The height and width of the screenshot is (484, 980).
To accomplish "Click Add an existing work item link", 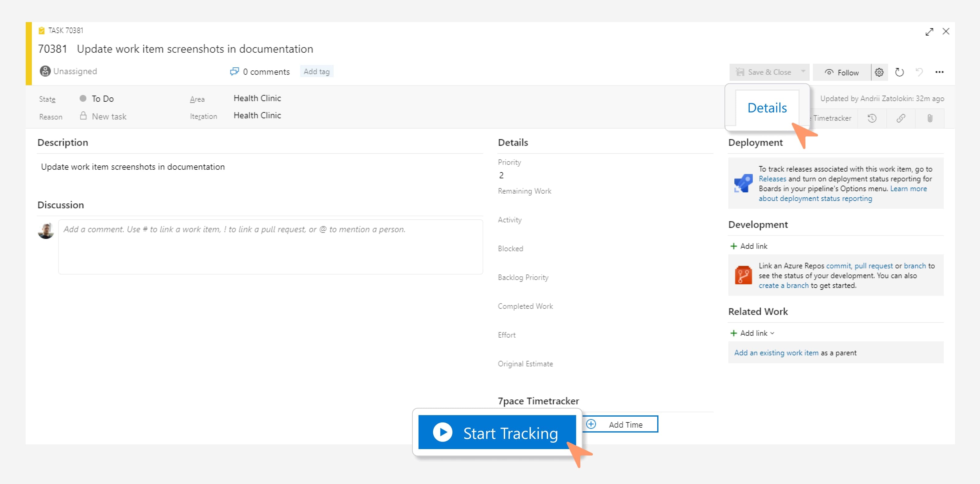I will tap(776, 353).
